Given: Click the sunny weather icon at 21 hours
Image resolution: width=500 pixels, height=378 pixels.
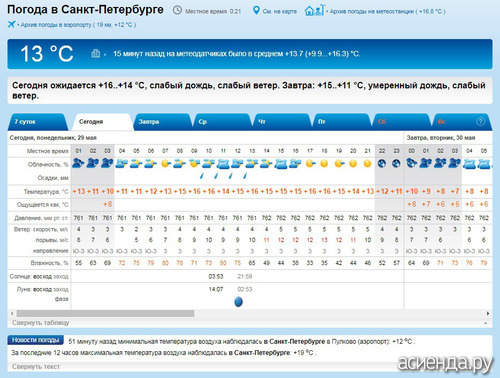Looking at the screenshot, I should tap(367, 164).
